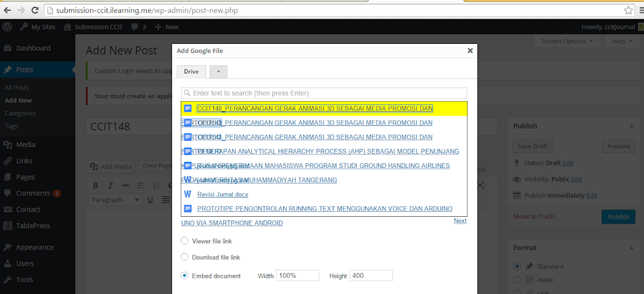
Task: Expand the Help panel
Action: click(624, 41)
